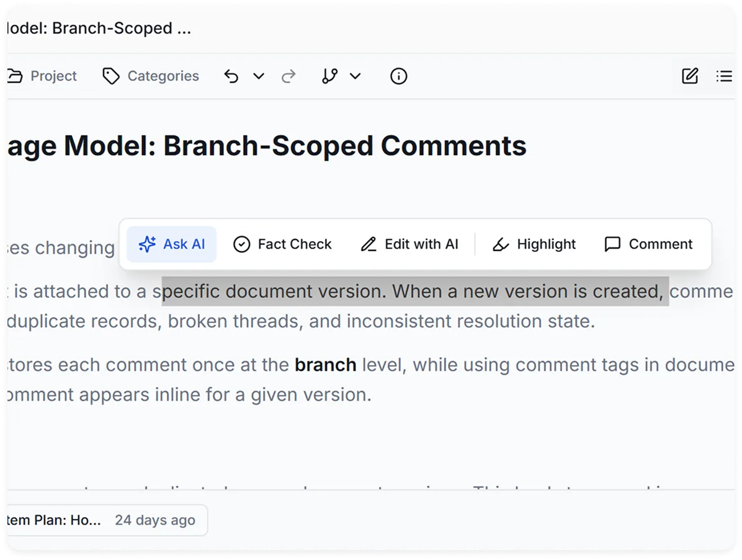Click the heading 'Branch-Scoped Comments'
This screenshot has width=742, height=560.
pyautogui.click(x=344, y=145)
